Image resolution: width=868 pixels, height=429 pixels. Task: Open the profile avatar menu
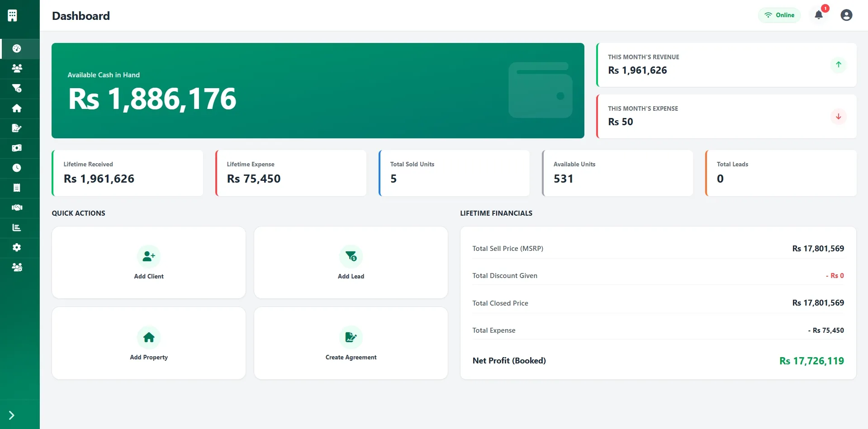click(846, 15)
